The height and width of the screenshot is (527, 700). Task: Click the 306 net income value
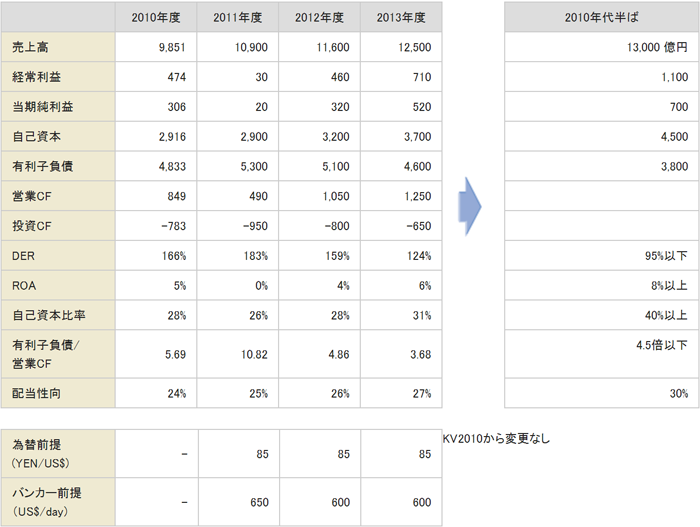click(177, 107)
